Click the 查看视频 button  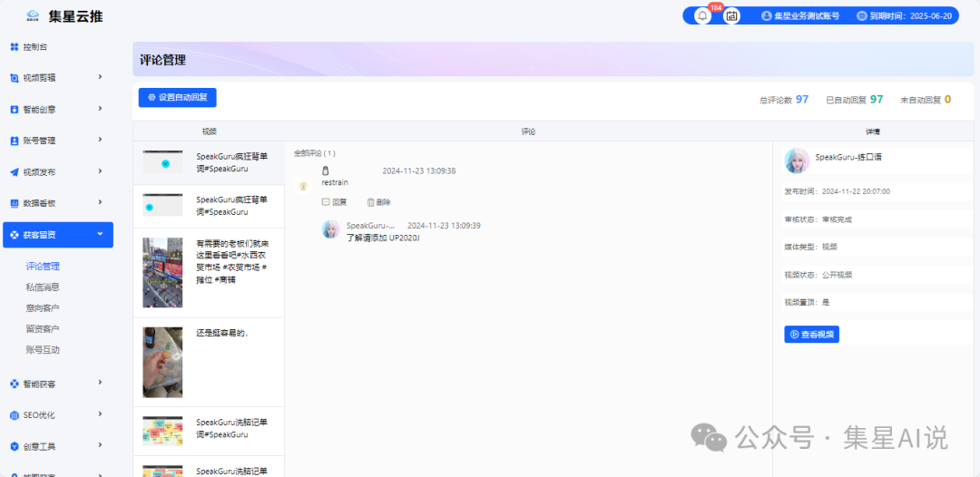[x=811, y=334]
